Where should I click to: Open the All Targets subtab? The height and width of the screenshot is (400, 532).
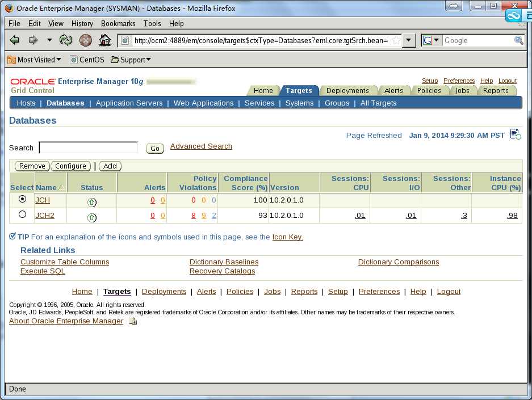click(378, 103)
